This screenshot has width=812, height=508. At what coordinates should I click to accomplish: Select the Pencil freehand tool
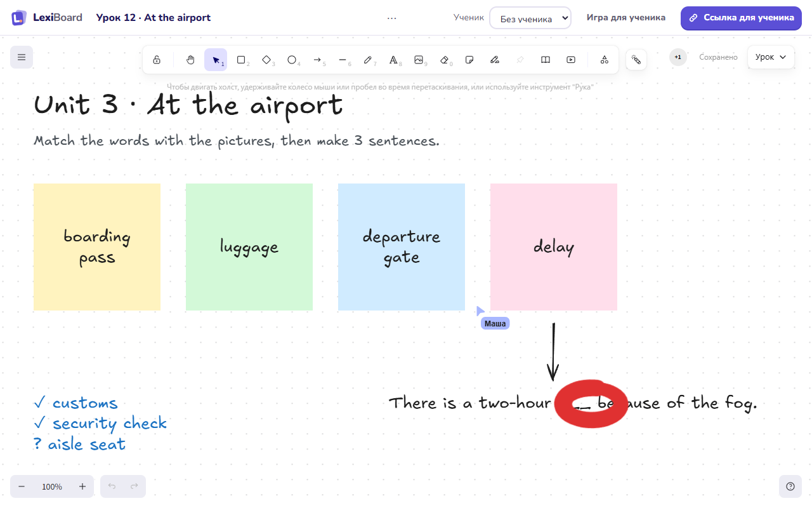click(x=368, y=60)
